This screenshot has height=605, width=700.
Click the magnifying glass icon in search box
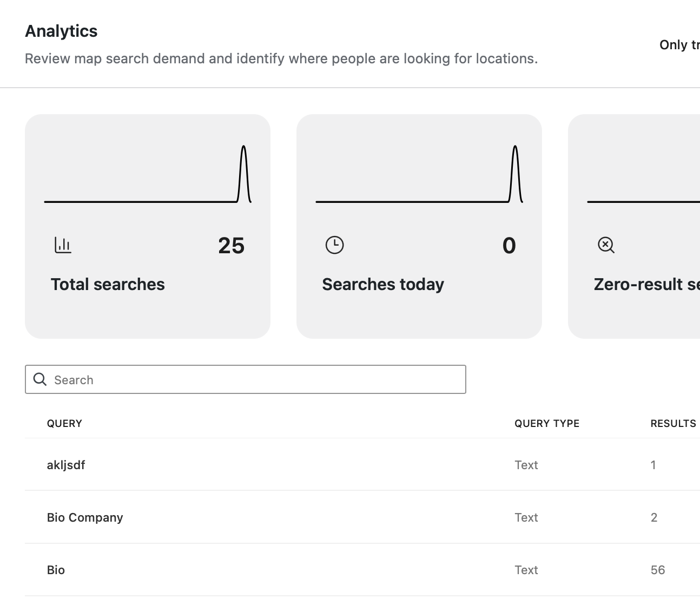coord(40,379)
